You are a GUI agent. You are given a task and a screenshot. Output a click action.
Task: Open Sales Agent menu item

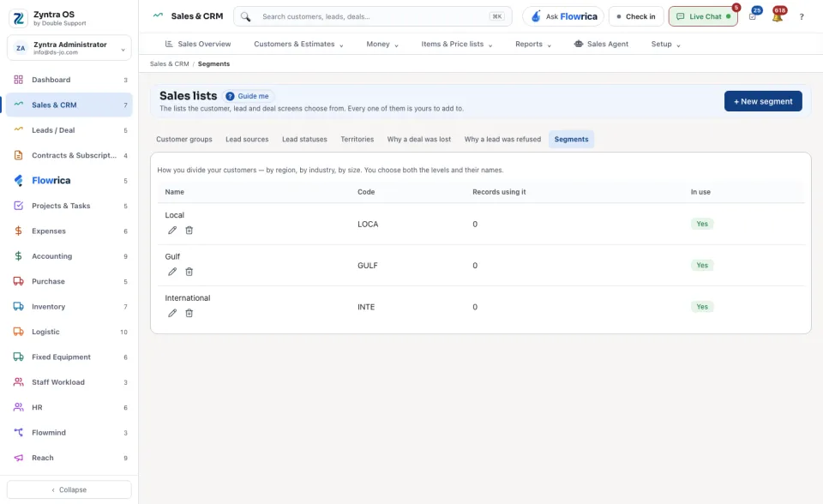pyautogui.click(x=601, y=44)
